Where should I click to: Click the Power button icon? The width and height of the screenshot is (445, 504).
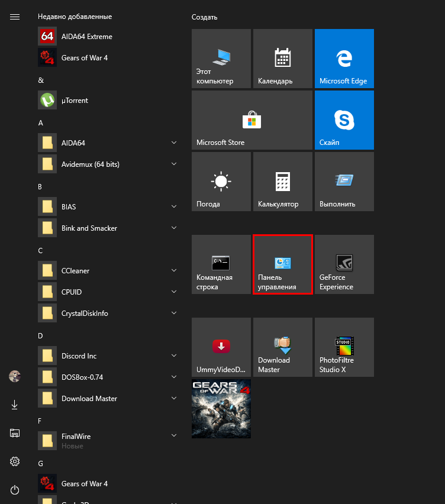coord(15,490)
